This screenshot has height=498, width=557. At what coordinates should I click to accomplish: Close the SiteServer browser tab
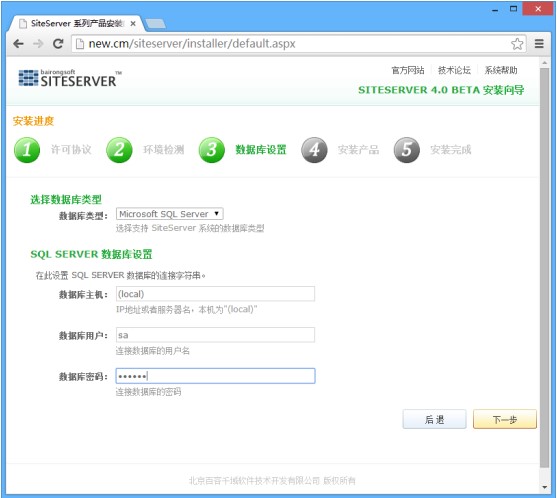click(133, 24)
